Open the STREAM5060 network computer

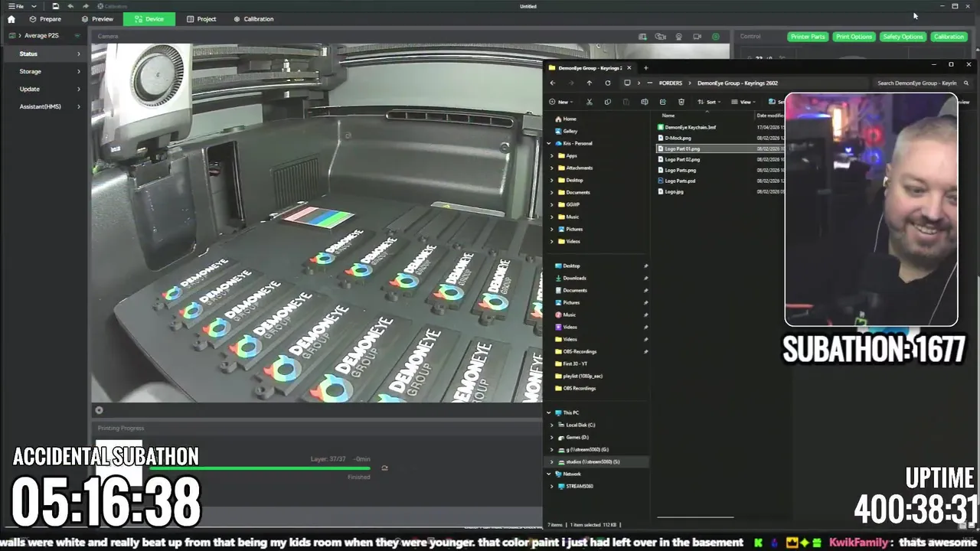tap(576, 486)
